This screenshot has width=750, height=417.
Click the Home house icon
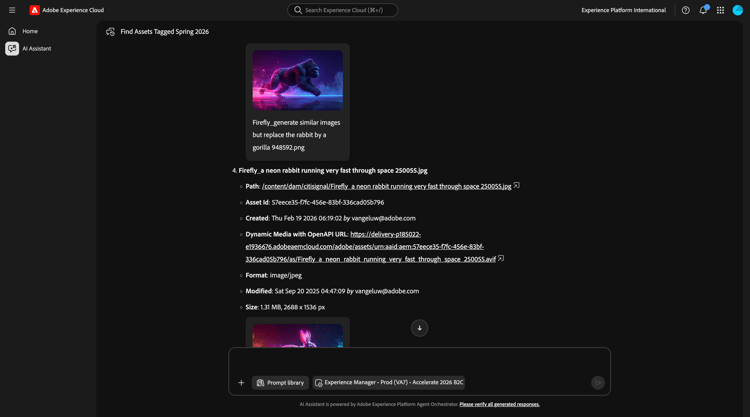pos(12,31)
